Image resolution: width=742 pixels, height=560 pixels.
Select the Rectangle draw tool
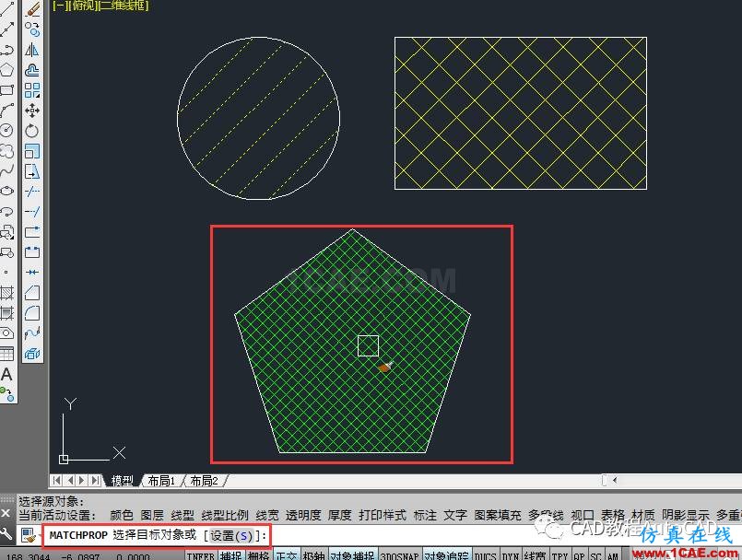point(6,90)
